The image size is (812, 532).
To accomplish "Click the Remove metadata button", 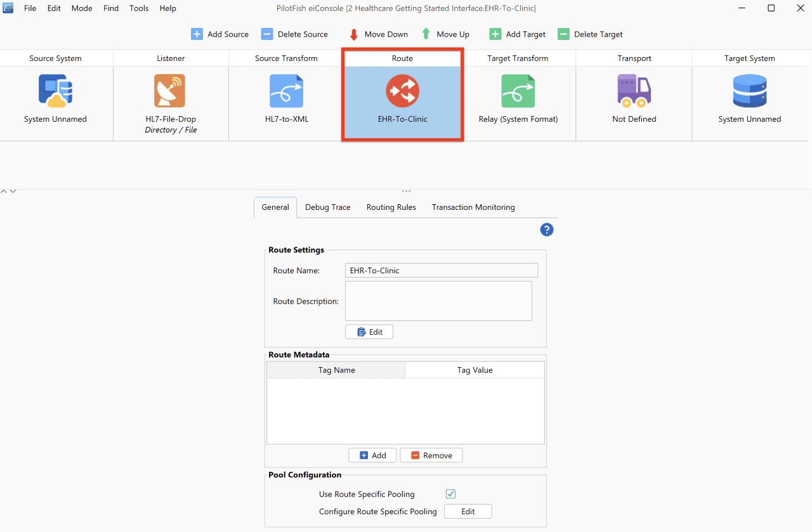I will pyautogui.click(x=431, y=455).
